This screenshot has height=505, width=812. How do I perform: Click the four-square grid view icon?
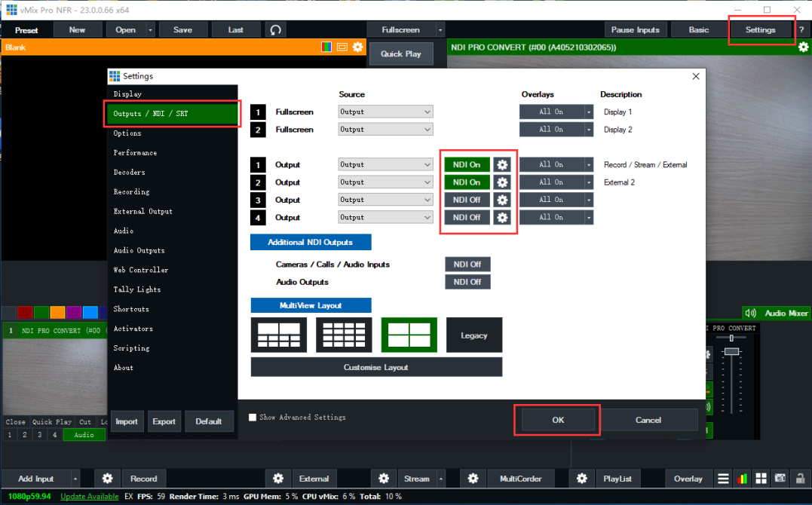point(761,479)
